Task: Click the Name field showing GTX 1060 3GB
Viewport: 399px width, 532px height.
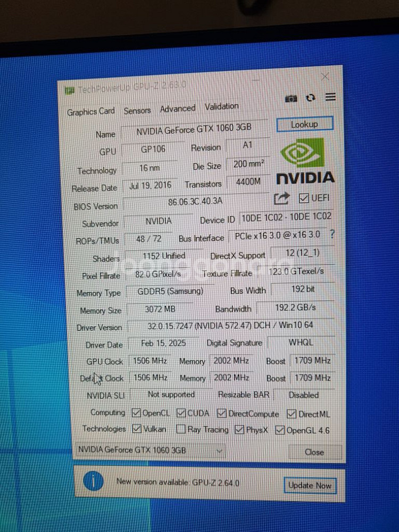Action: coord(194,129)
